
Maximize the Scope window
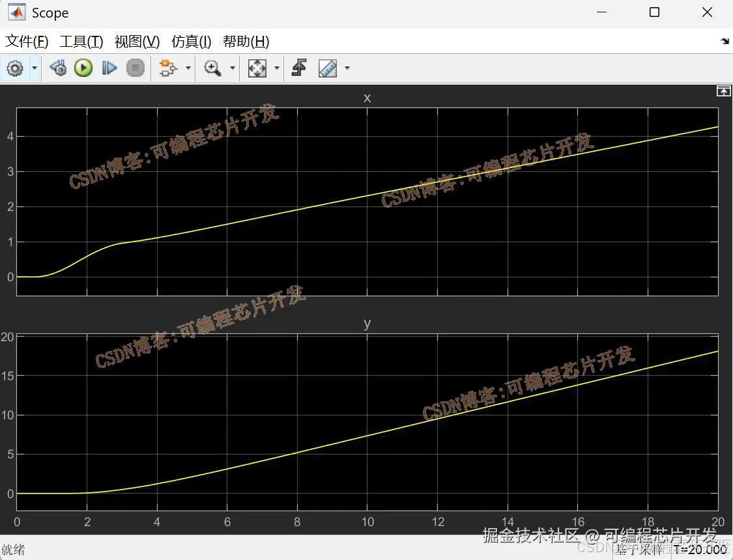click(654, 12)
